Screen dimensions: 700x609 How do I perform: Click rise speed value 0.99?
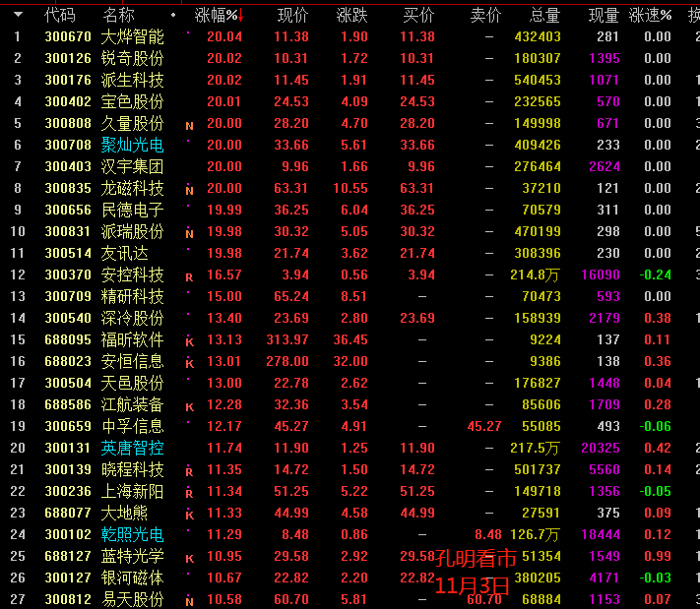(x=658, y=556)
